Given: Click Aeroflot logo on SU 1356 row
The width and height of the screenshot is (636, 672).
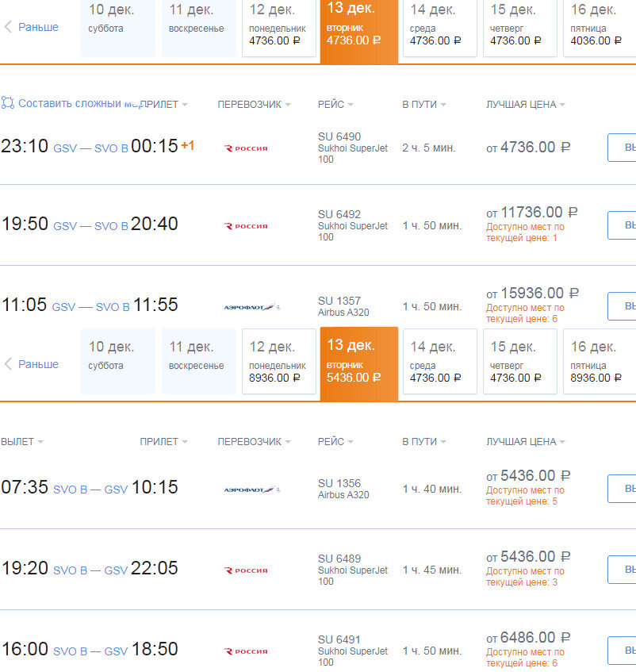Looking at the screenshot, I should pyautogui.click(x=252, y=490).
